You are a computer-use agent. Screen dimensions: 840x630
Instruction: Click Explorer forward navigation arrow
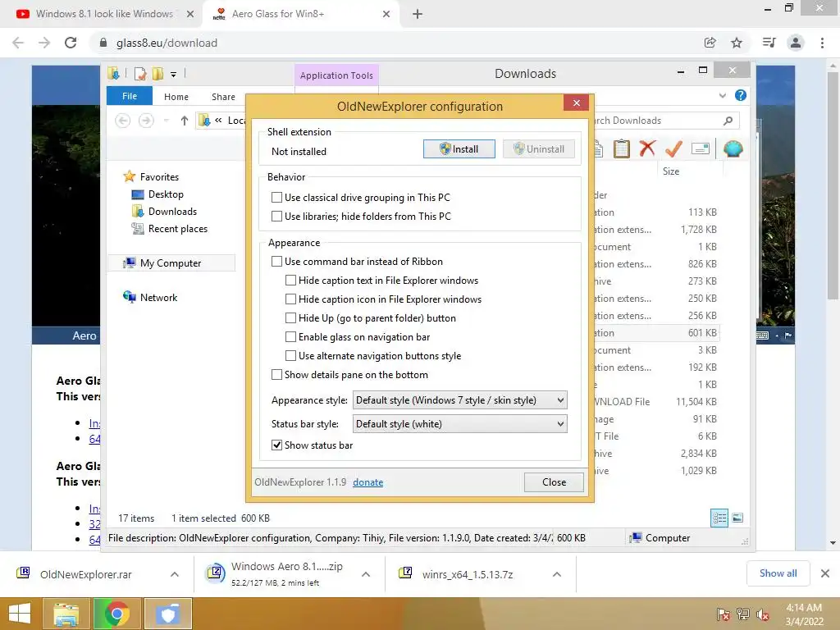146,121
